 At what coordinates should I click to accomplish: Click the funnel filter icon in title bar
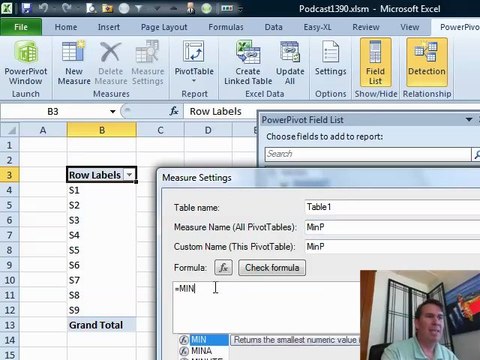pyautogui.click(x=139, y=8)
